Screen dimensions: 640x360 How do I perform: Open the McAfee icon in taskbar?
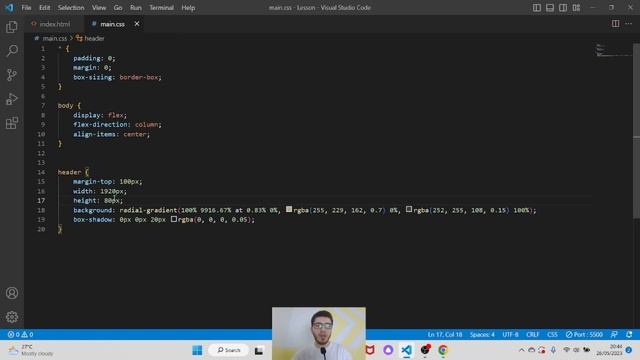point(370,350)
